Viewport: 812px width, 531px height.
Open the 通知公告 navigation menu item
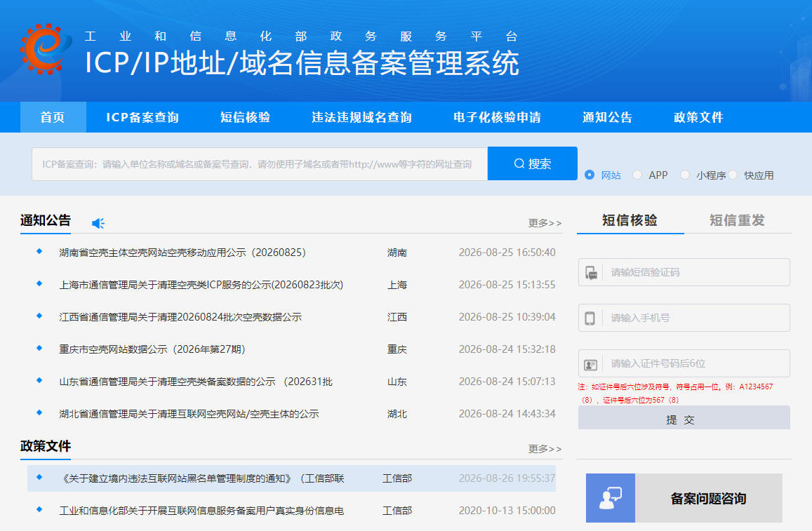point(608,117)
